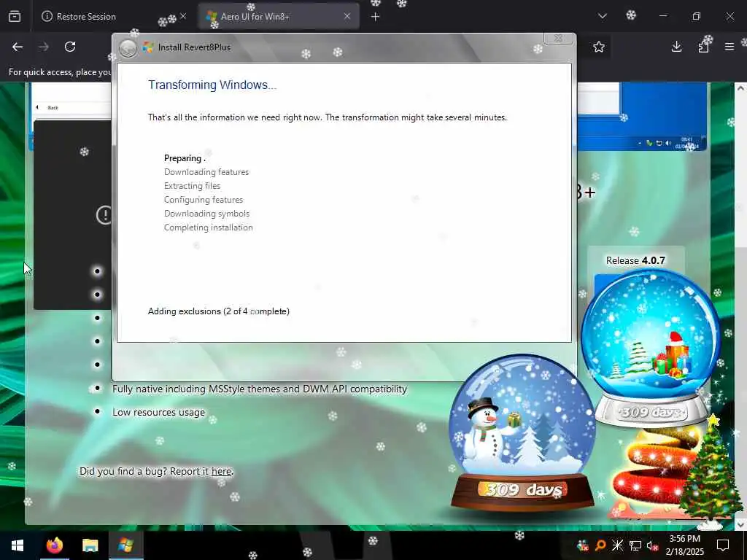Close the Restore Session tab

[183, 16]
